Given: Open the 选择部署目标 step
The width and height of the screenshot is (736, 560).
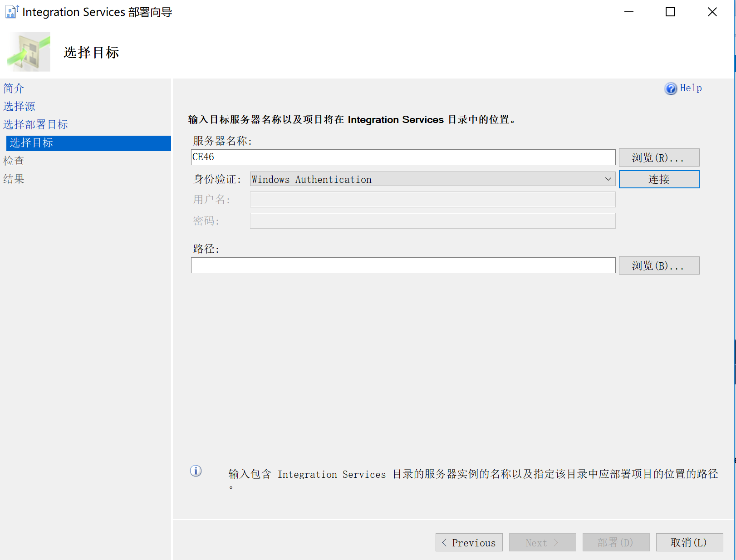Looking at the screenshot, I should 35,124.
